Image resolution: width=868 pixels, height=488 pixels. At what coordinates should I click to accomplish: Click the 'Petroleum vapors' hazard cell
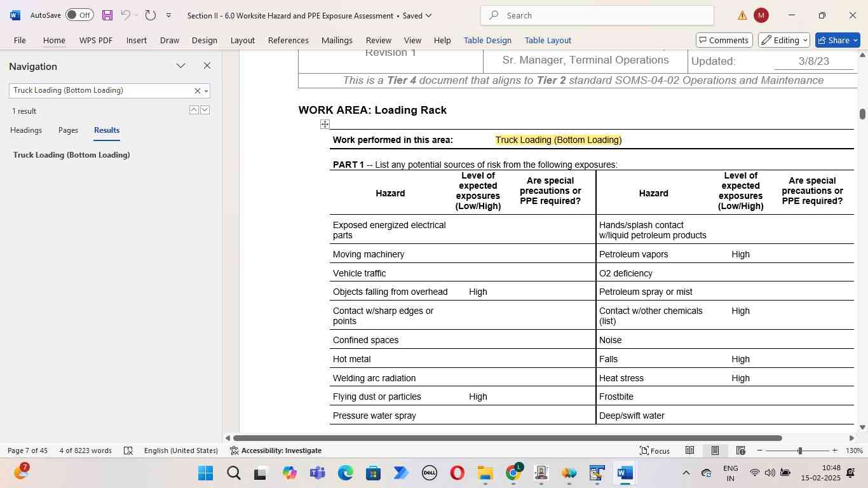(634, 254)
